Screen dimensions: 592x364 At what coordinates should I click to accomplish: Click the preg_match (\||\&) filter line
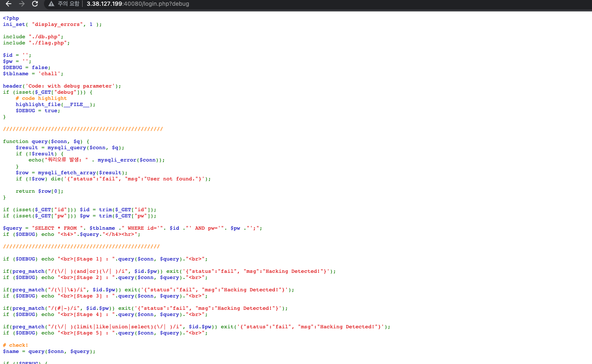coord(149,290)
